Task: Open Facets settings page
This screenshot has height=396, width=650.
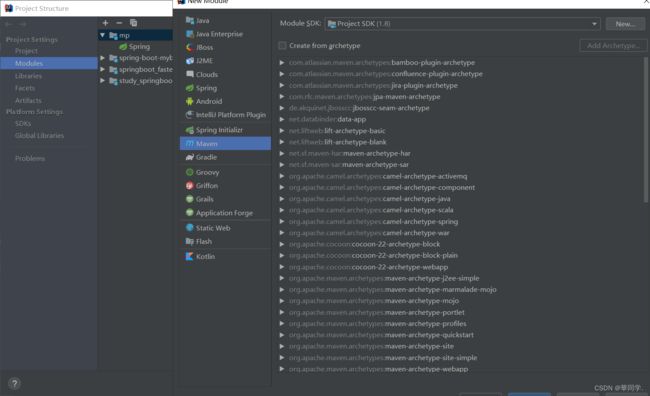Action: click(25, 88)
